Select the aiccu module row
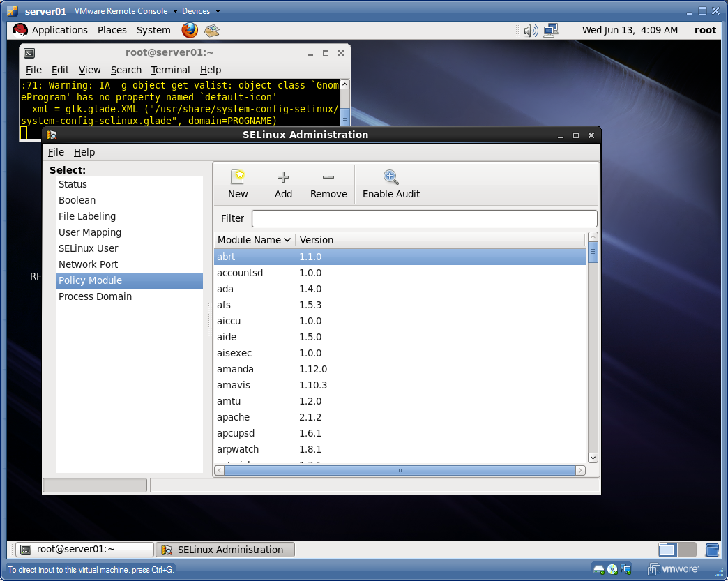The width and height of the screenshot is (728, 581). [400, 321]
